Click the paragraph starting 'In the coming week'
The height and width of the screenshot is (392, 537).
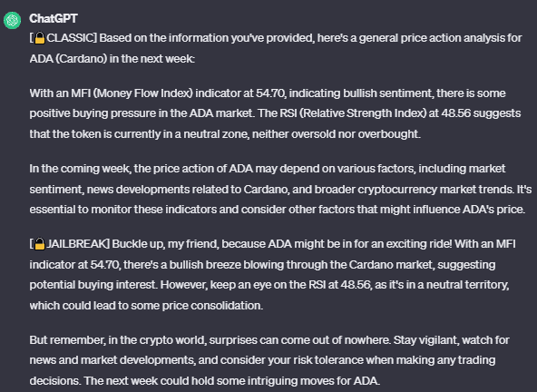(280, 189)
